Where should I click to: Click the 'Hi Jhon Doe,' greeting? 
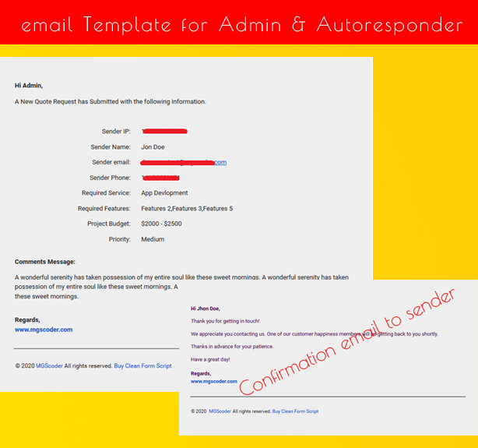click(x=206, y=309)
